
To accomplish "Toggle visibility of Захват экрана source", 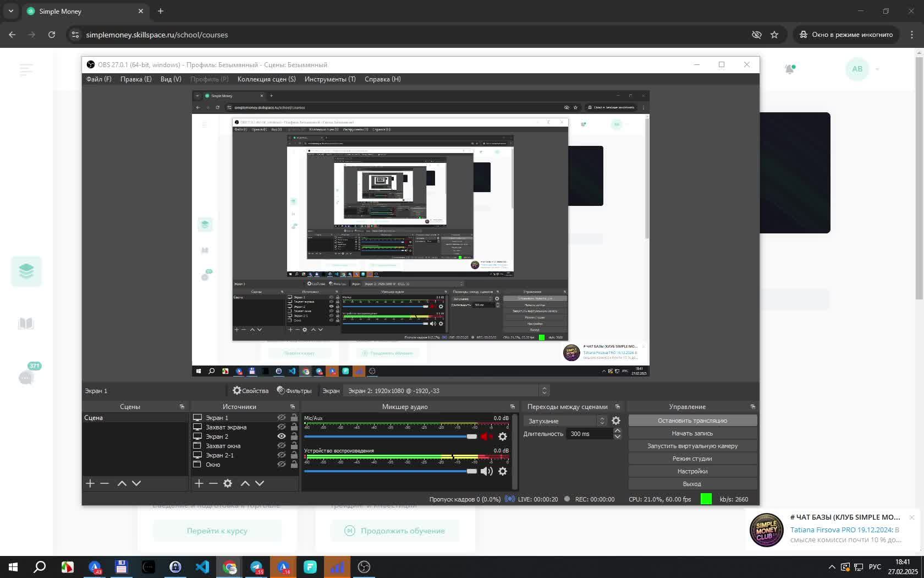I will [282, 427].
